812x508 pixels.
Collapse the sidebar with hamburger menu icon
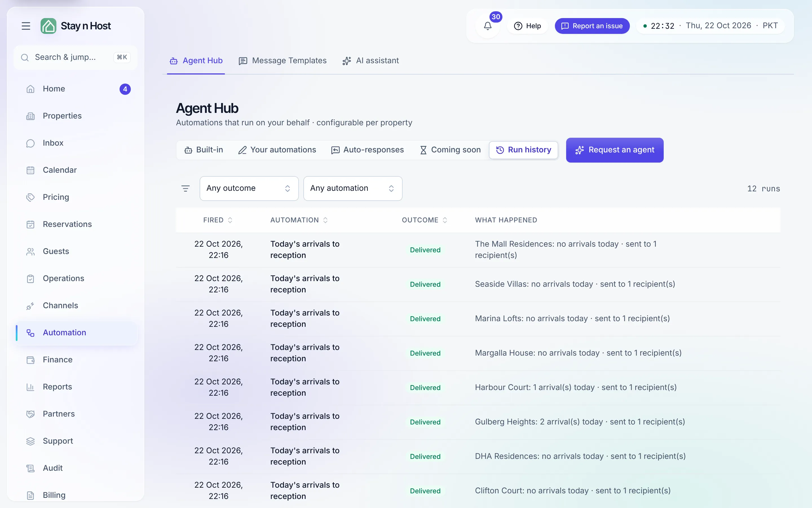click(x=26, y=26)
